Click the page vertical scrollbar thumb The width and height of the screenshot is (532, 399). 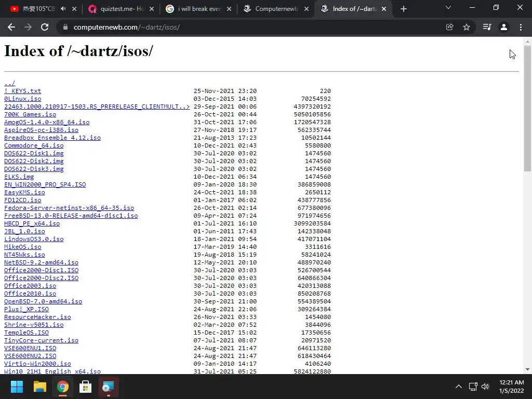pos(527,109)
